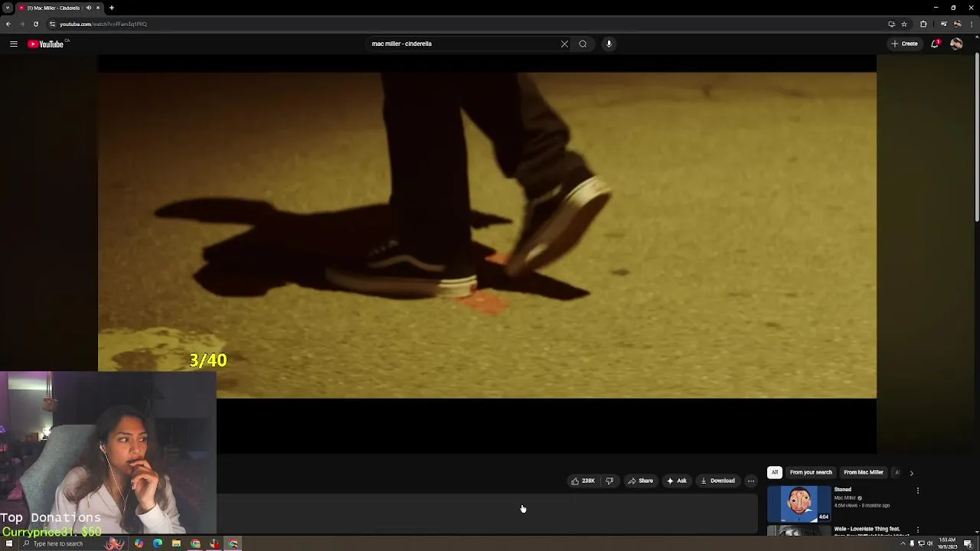Open more actions ellipsis under video
980x551 pixels.
coord(750,481)
